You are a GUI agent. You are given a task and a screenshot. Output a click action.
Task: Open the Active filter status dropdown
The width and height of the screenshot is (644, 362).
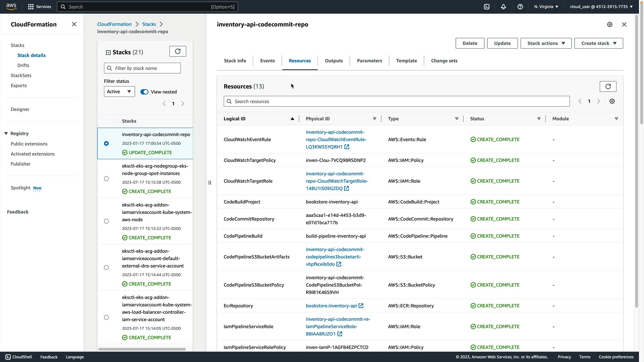pyautogui.click(x=119, y=92)
